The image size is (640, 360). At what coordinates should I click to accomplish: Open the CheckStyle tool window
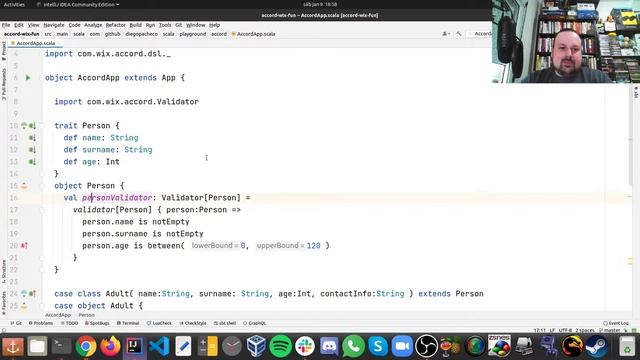(193, 323)
